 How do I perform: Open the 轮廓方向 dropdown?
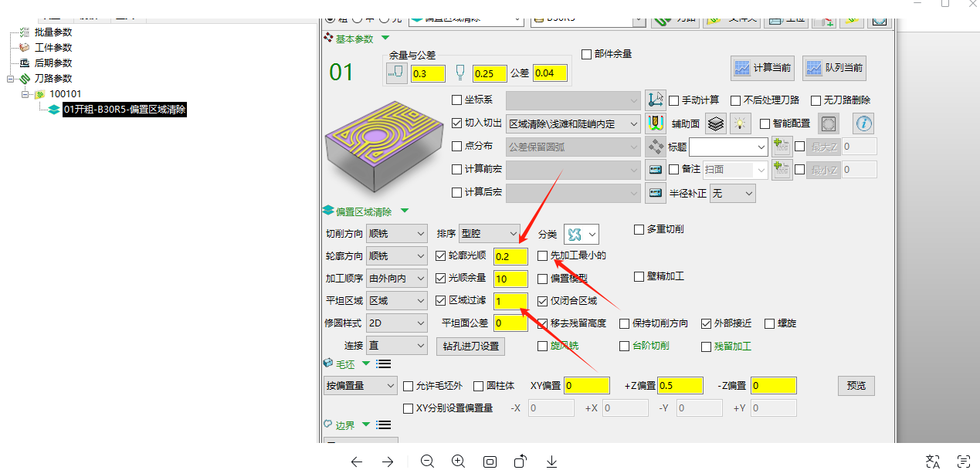pyautogui.click(x=396, y=255)
